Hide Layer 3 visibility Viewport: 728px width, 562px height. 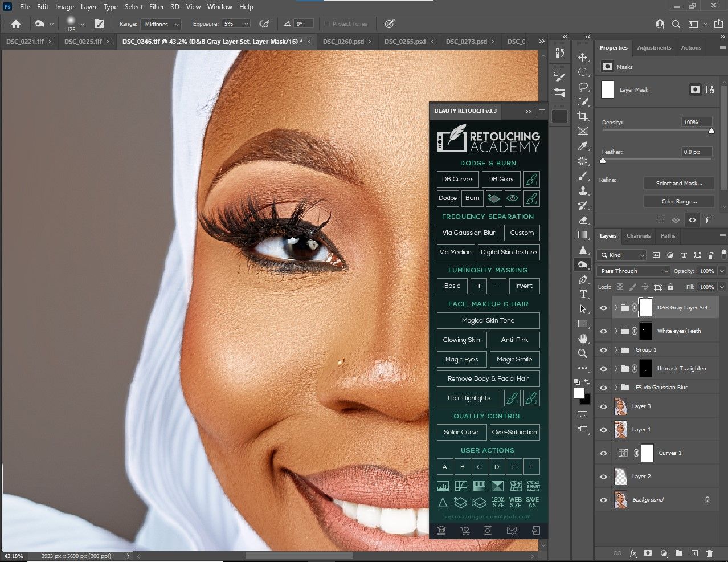(x=603, y=407)
